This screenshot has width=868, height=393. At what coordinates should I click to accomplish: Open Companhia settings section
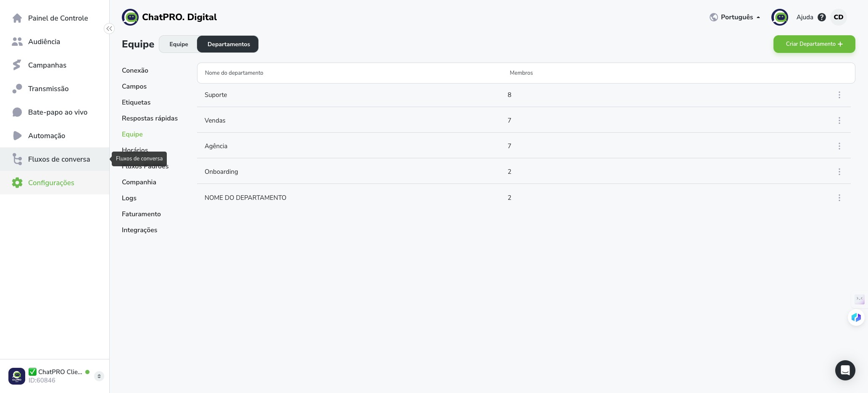point(139,182)
